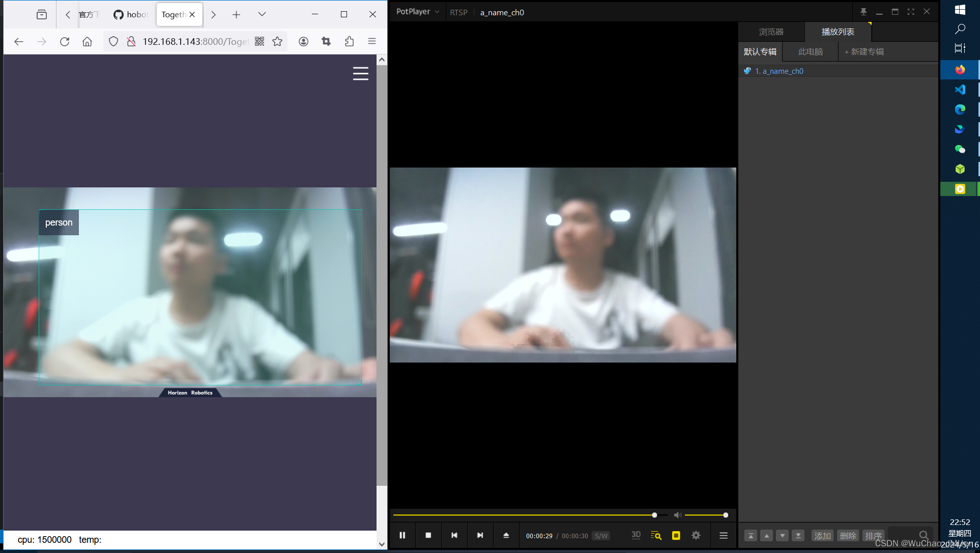The width and height of the screenshot is (980, 553).
Task: Mute audio via the speaker icon
Action: click(x=677, y=515)
